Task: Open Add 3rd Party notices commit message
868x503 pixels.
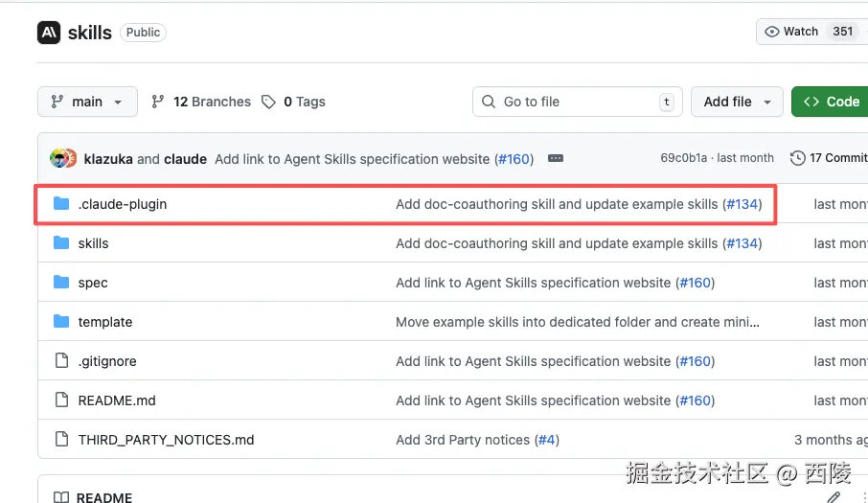Action: click(463, 440)
